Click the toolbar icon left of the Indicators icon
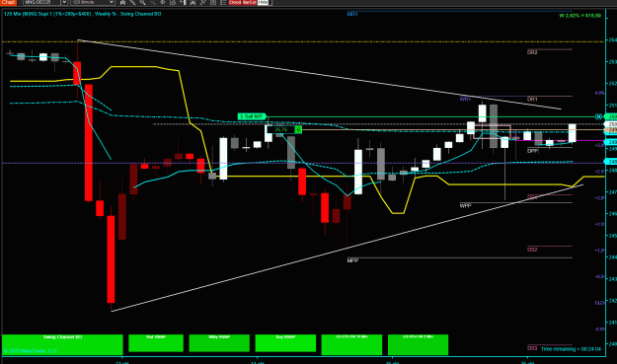This screenshot has width=617, height=364. 183,2
